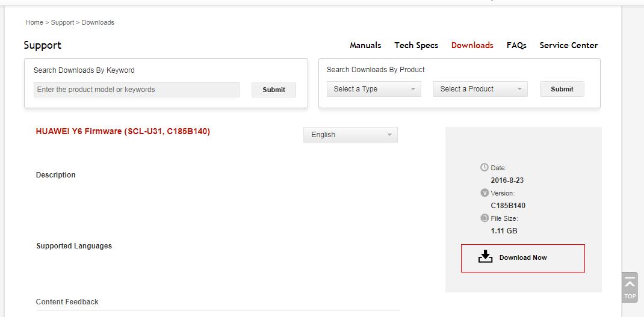The height and width of the screenshot is (317, 644).
Task: Click the Content Feedback heading
Action: pos(67,302)
